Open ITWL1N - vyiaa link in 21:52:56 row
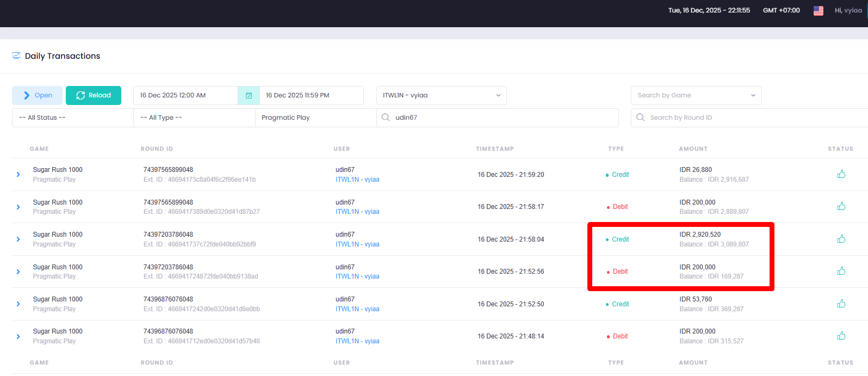This screenshot has height=376, width=868. [x=357, y=276]
